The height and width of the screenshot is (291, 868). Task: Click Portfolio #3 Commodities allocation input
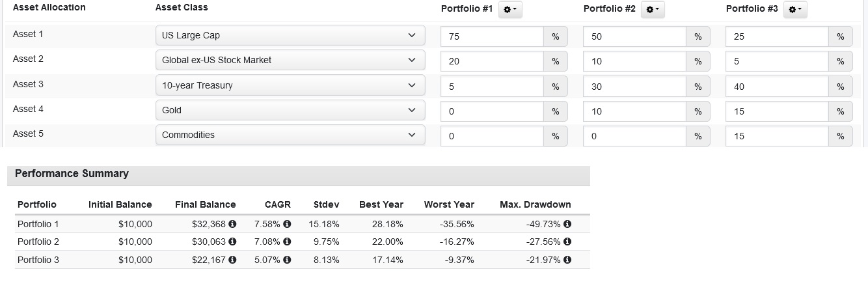[x=777, y=136]
